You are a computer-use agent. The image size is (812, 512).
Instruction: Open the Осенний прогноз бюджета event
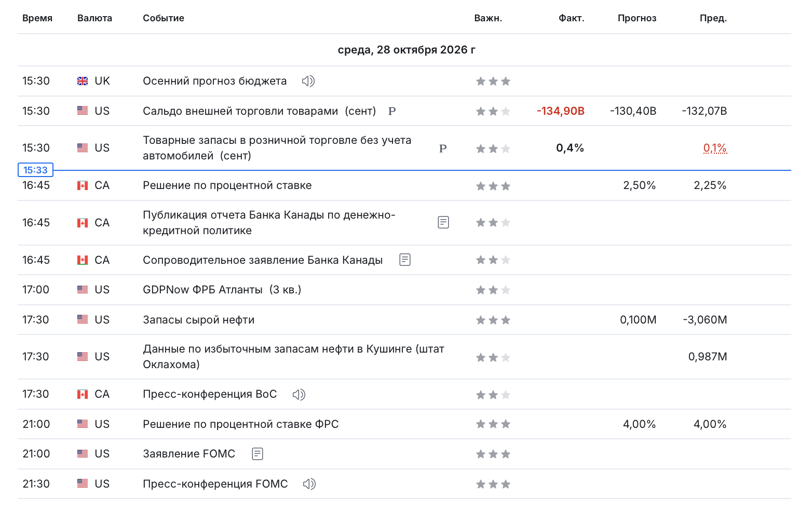coord(215,81)
